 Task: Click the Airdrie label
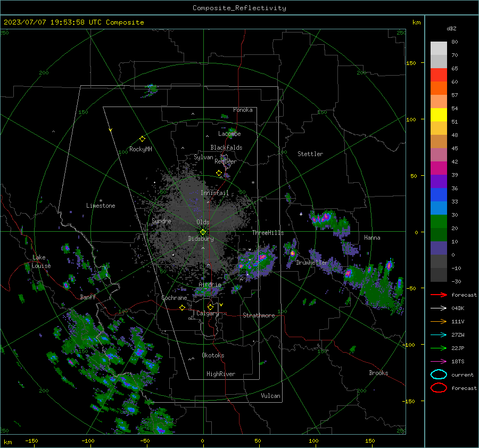(210, 284)
